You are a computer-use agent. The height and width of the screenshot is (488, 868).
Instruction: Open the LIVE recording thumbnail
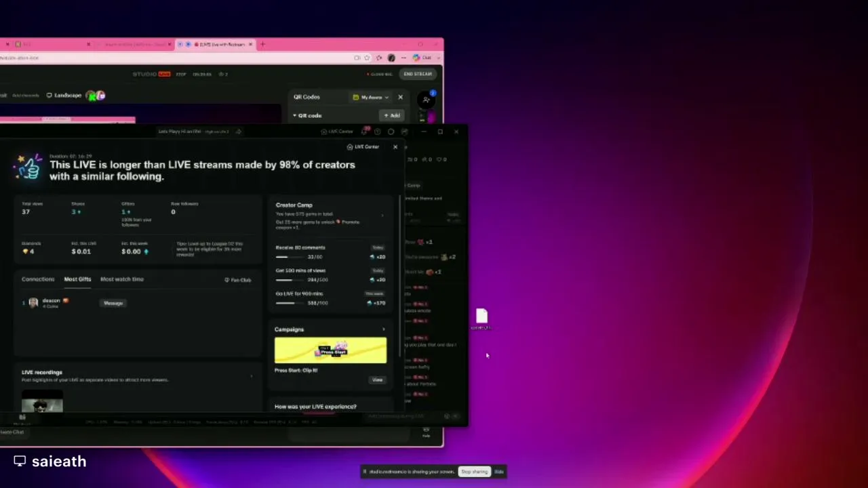(42, 402)
